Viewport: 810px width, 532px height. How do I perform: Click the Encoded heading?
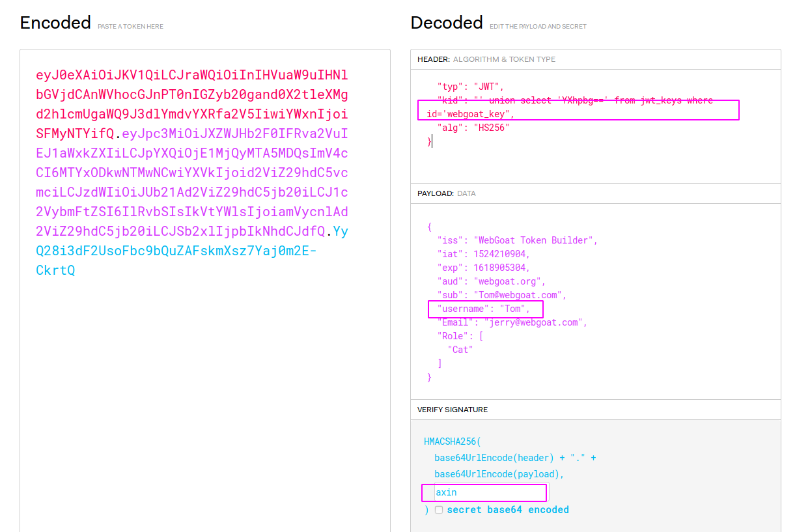[x=55, y=23]
